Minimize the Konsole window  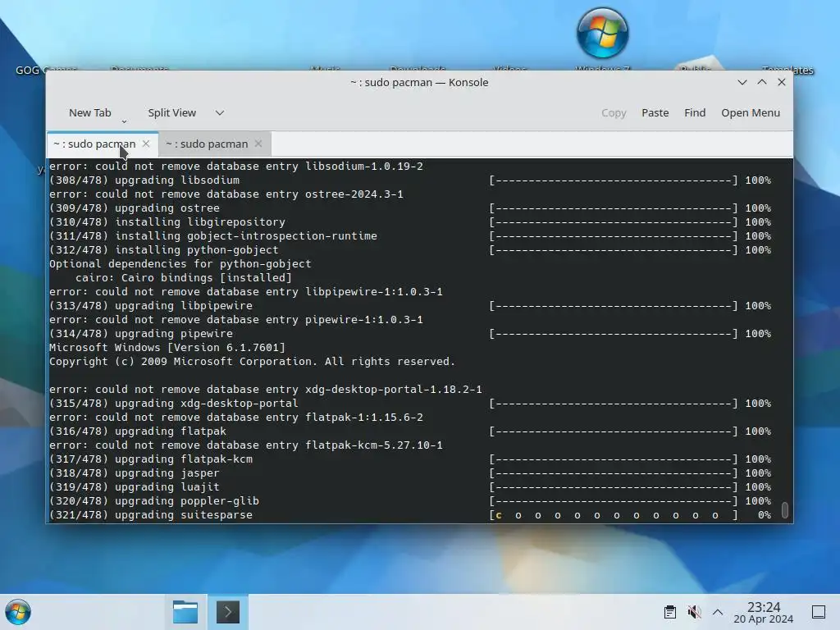pos(742,82)
